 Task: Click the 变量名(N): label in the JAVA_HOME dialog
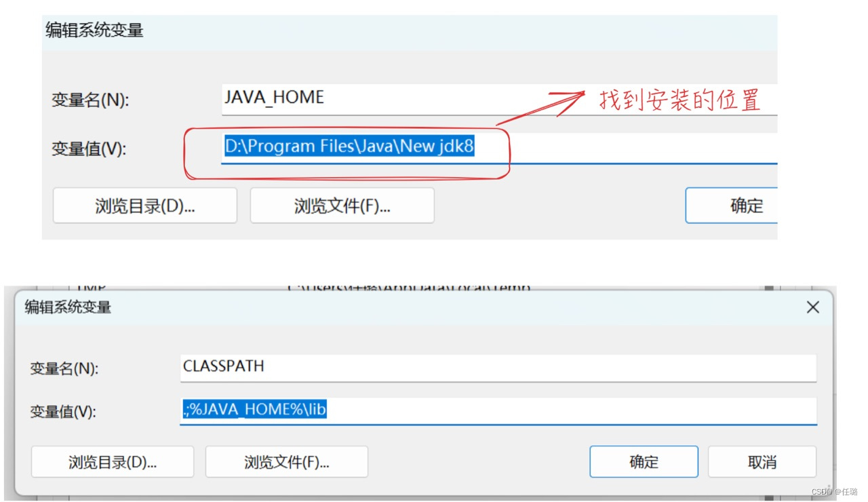click(x=90, y=100)
